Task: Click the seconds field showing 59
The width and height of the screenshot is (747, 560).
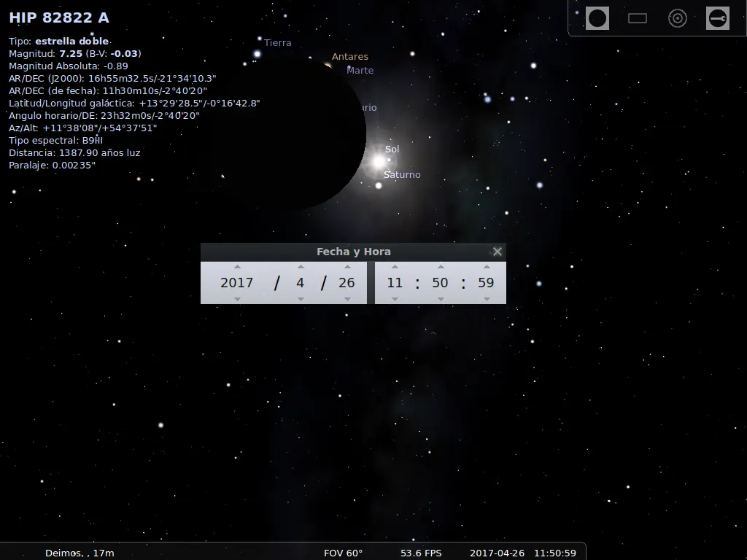Action: click(486, 283)
